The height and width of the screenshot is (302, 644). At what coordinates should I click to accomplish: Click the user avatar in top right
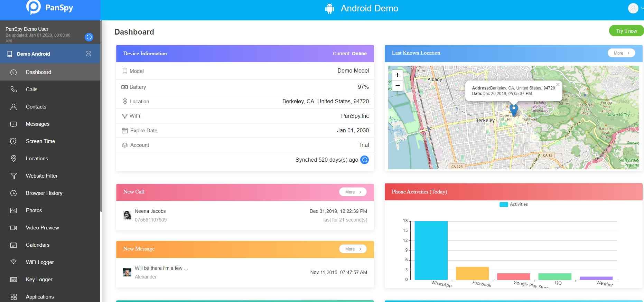[633, 8]
